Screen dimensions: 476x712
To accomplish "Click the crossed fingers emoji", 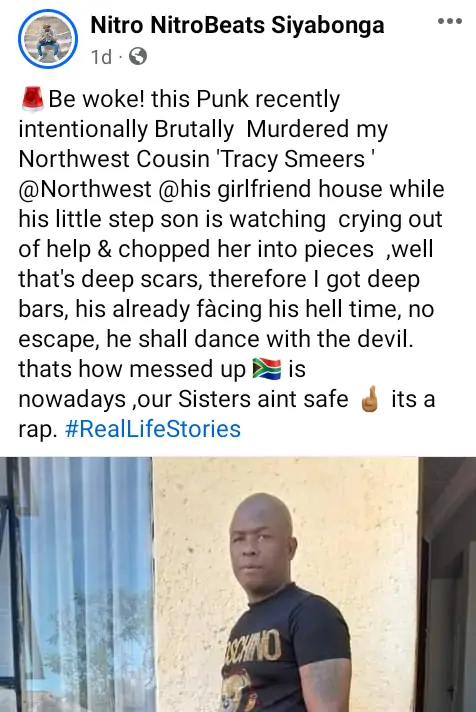I will tap(370, 399).
